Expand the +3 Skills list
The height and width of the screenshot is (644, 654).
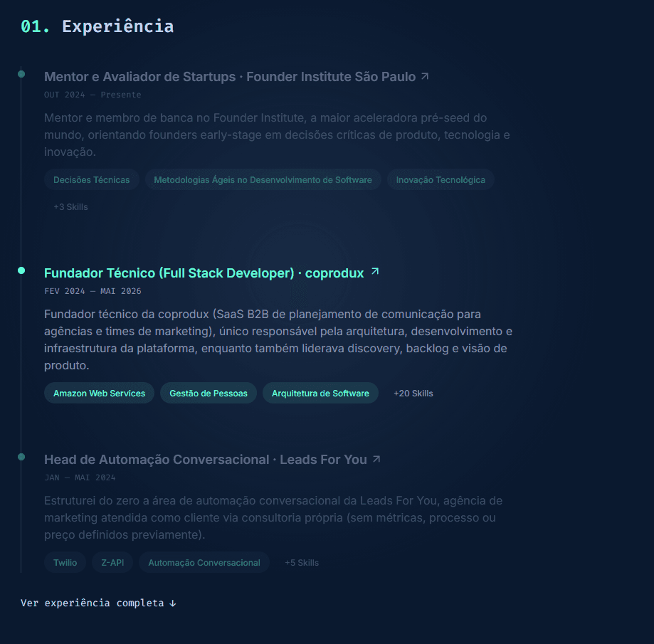(70, 207)
